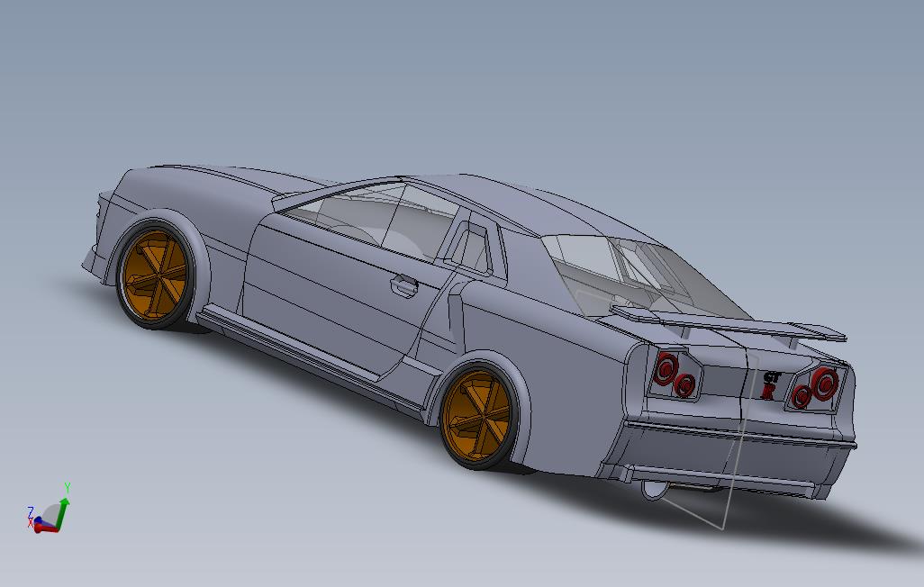The height and width of the screenshot is (587, 924).
Task: Click the GT-R badge on the trunk
Action: pyautogui.click(x=771, y=384)
